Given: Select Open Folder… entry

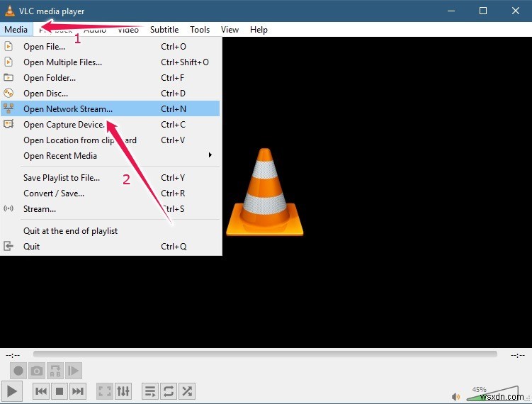Looking at the screenshot, I should (x=111, y=78).
